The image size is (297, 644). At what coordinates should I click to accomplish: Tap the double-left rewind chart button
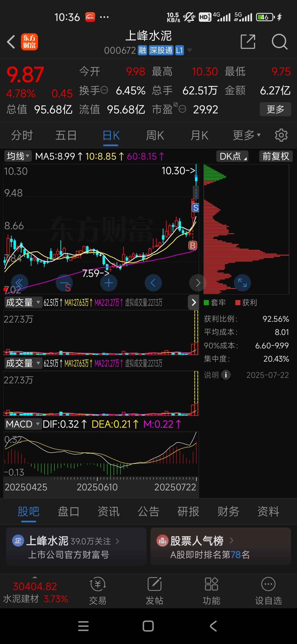coord(19,283)
